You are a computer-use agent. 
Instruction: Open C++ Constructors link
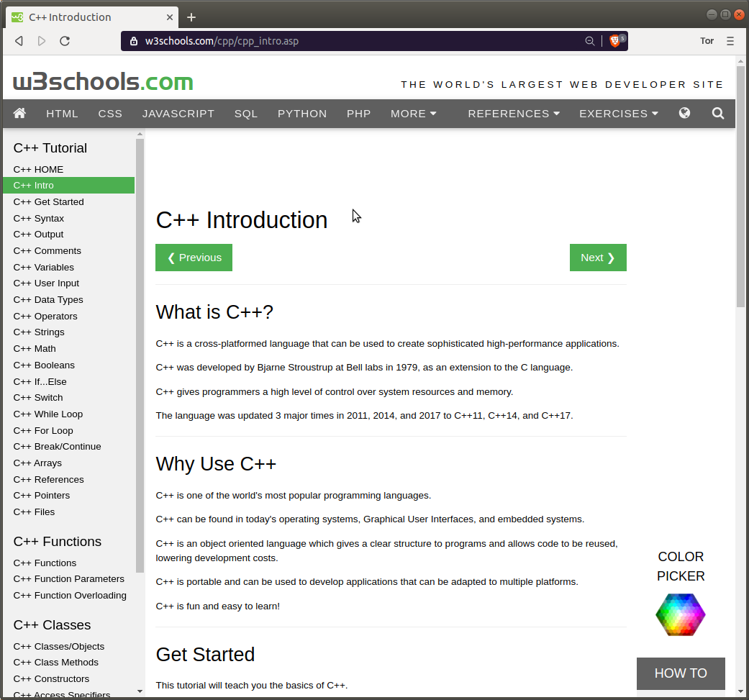coord(51,679)
